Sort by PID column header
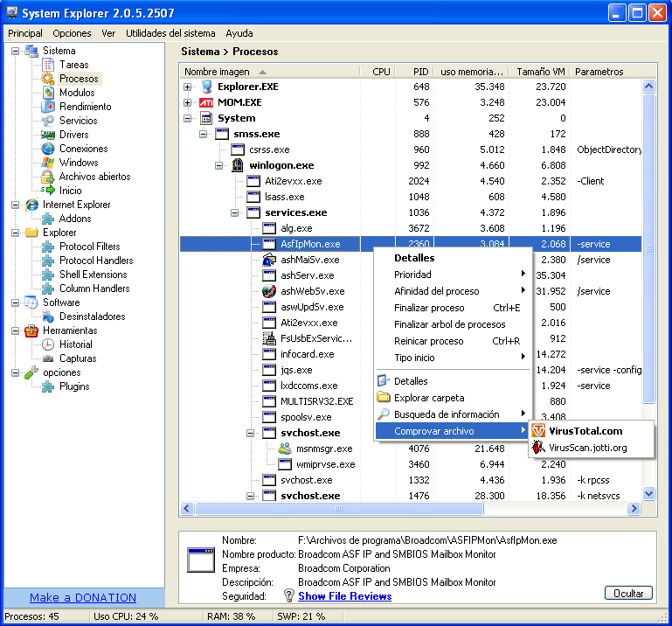Viewport: 672px width, 626px height. [414, 72]
